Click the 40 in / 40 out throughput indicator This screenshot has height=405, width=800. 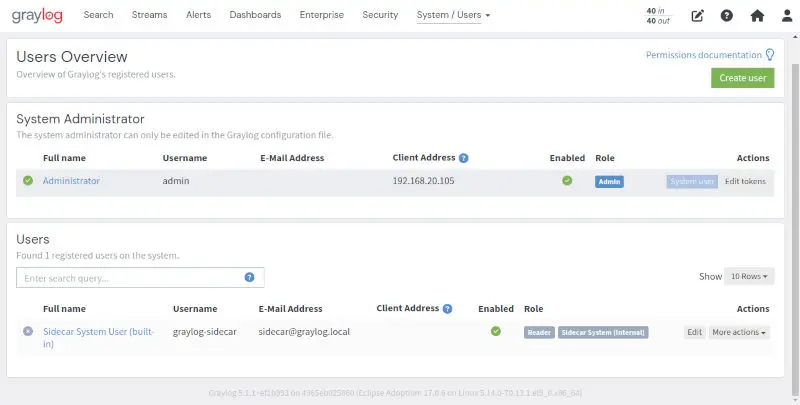658,16
